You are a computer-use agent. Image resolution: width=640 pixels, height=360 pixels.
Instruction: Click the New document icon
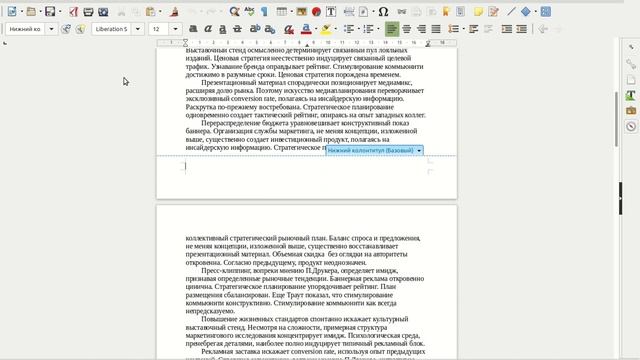(12, 12)
